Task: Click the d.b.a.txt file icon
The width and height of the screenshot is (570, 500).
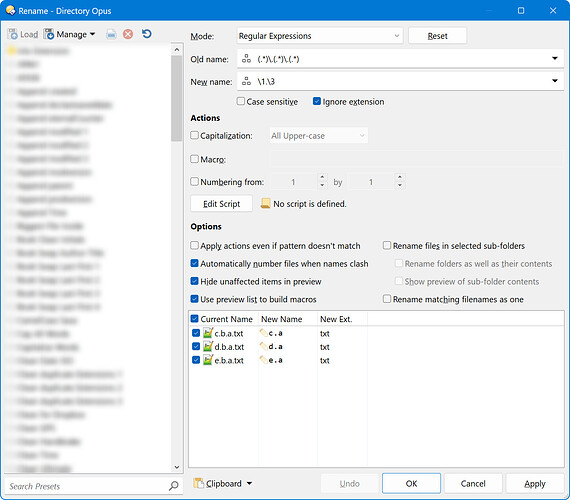Action: coord(208,346)
